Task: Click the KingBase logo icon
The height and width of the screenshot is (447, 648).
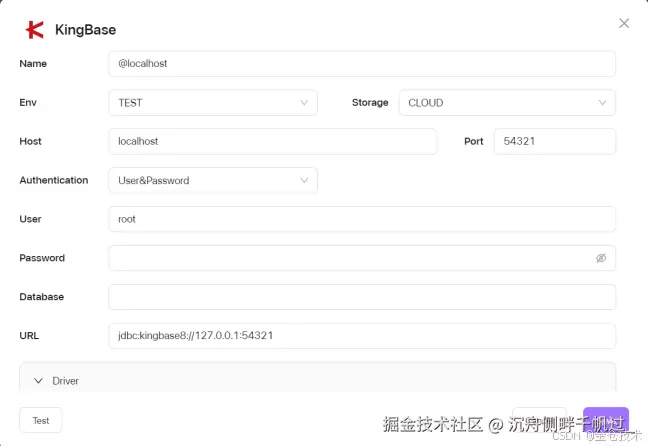Action: [x=35, y=30]
